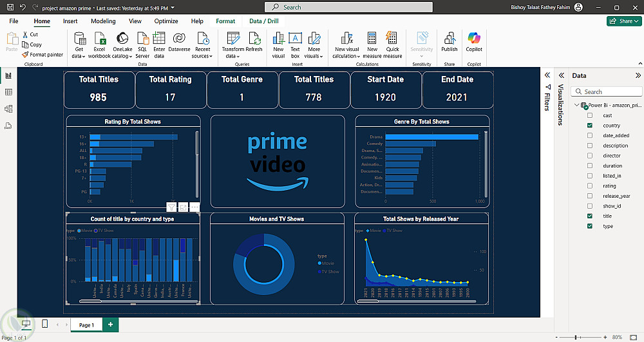Viewport: 644px width, 342px height.
Task: Click the title bar Search box
Action: click(x=348, y=7)
